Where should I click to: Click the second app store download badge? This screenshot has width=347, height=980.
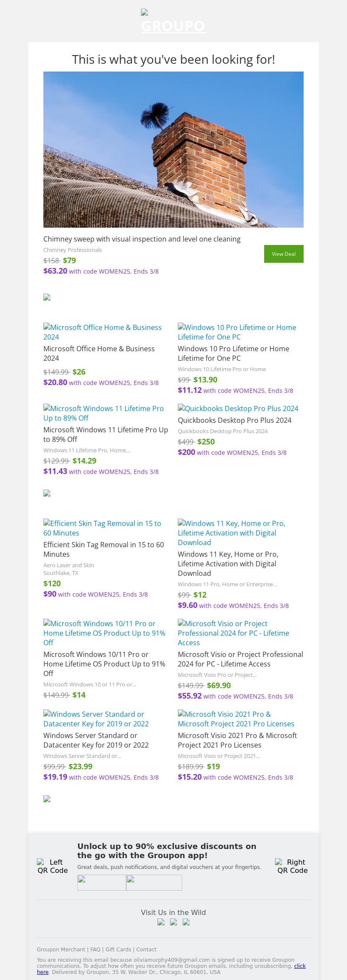pos(154,882)
